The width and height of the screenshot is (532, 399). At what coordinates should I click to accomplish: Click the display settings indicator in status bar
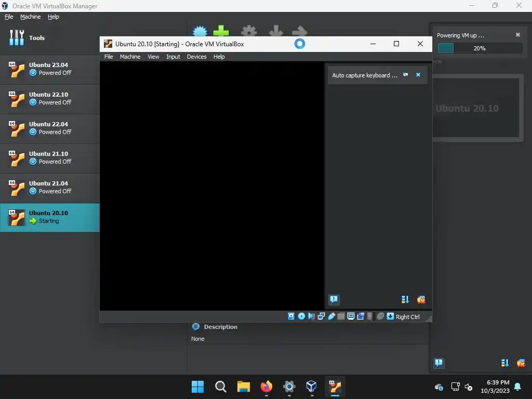(351, 316)
